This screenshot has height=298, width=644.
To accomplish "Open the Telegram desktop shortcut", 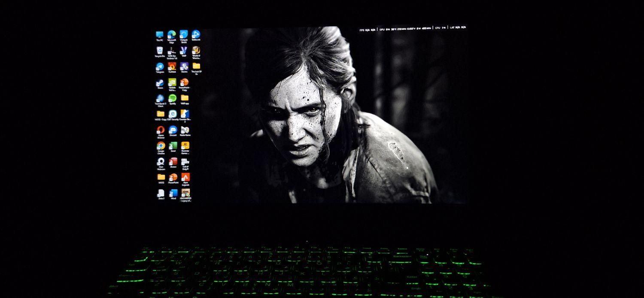I will [160, 67].
